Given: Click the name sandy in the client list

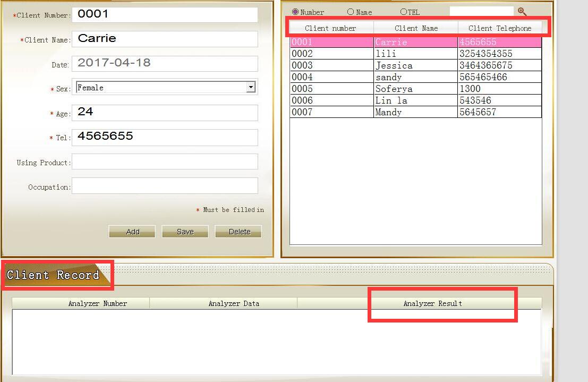Looking at the screenshot, I should point(388,77).
